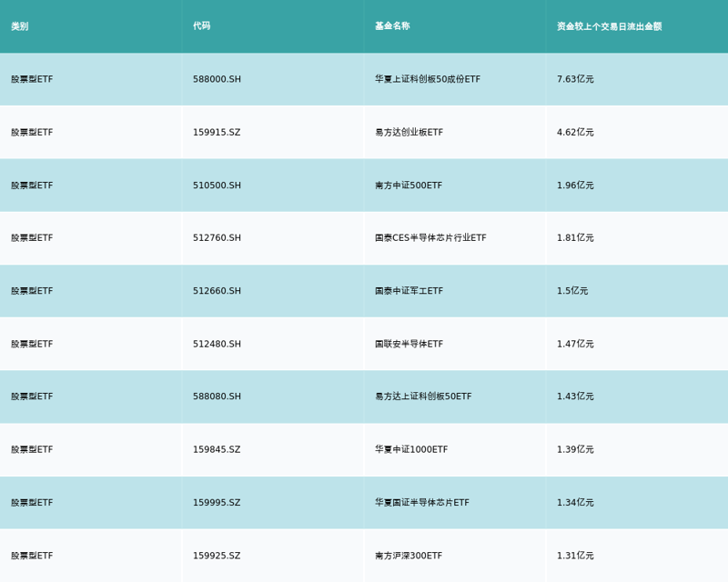Click 股票型ETF in the 512760.SH row
Image resolution: width=728 pixels, height=582 pixels.
pyautogui.click(x=32, y=237)
